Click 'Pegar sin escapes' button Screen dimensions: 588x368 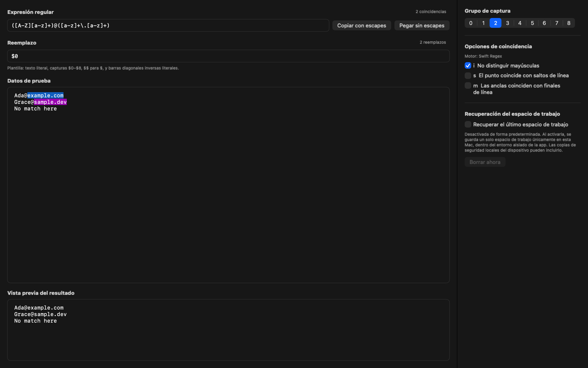[422, 26]
